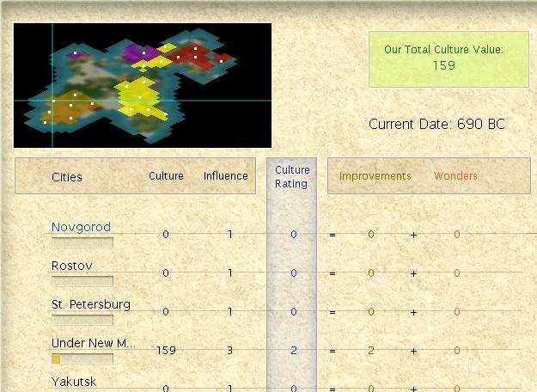
Task: Sort by the Culture column header
Action: (x=166, y=176)
